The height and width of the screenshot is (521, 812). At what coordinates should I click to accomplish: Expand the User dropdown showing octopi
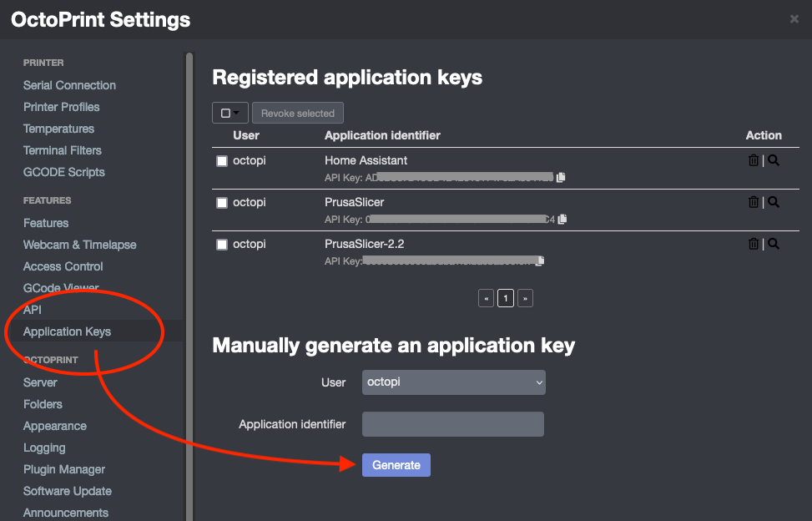click(x=453, y=382)
